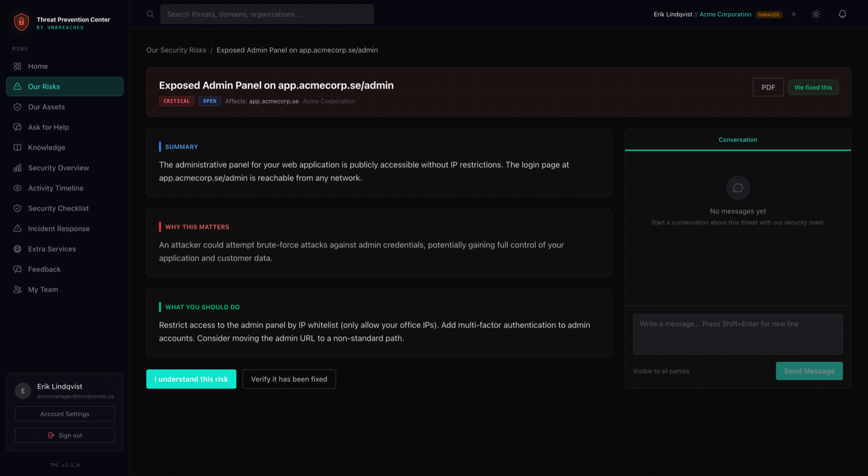
Task: Navigate to Home in the sidebar
Action: pyautogui.click(x=37, y=66)
